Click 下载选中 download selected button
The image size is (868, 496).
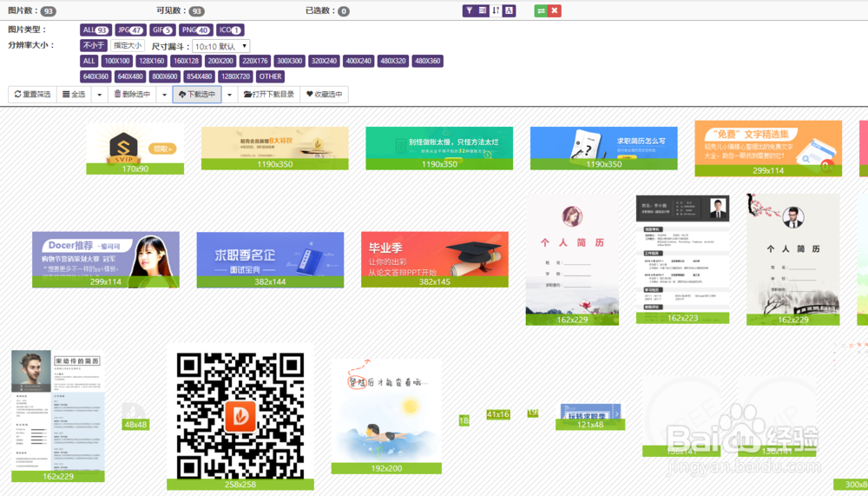(196, 94)
